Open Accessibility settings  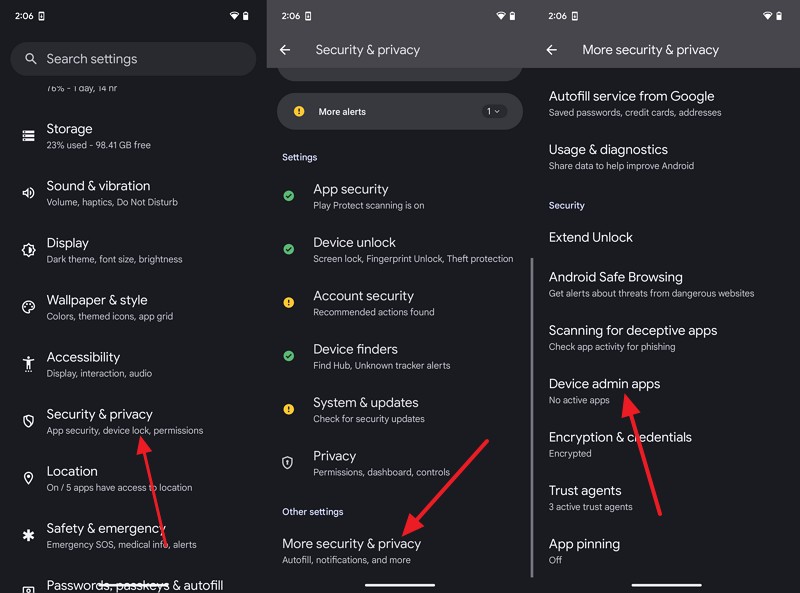pyautogui.click(x=133, y=364)
